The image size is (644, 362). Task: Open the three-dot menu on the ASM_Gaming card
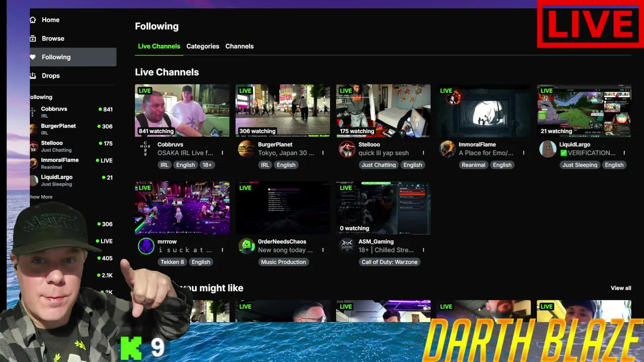click(423, 250)
